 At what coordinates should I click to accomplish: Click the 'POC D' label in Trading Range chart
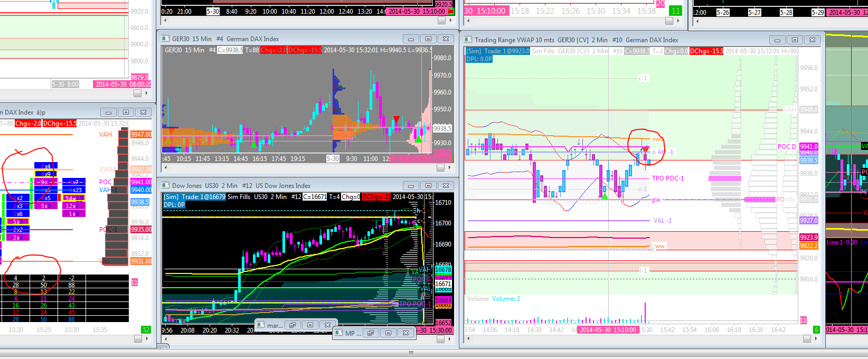click(x=787, y=147)
